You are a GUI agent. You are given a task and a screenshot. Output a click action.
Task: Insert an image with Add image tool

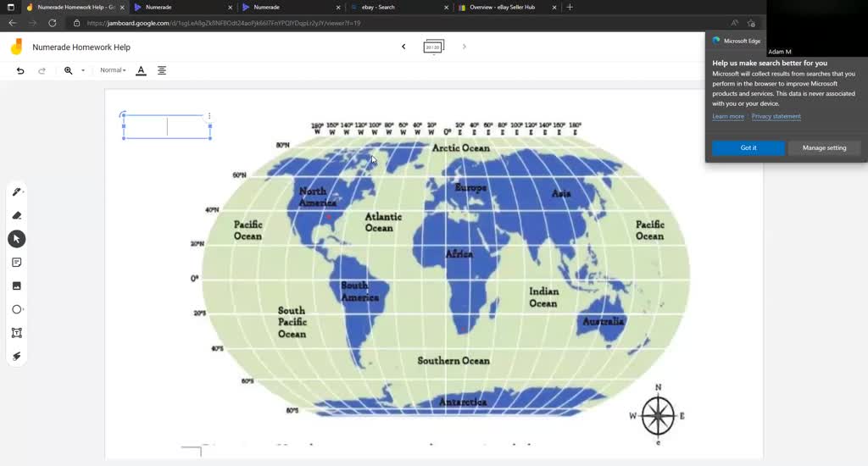point(17,286)
